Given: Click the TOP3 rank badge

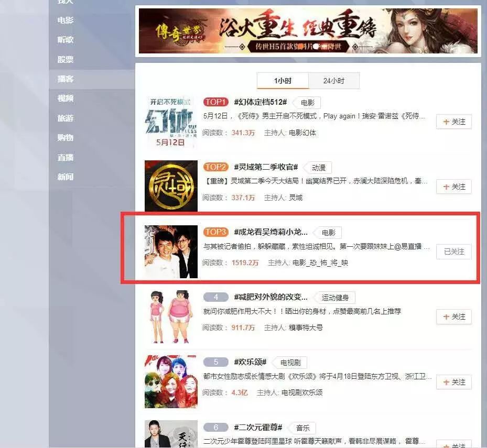Looking at the screenshot, I should pos(216,232).
